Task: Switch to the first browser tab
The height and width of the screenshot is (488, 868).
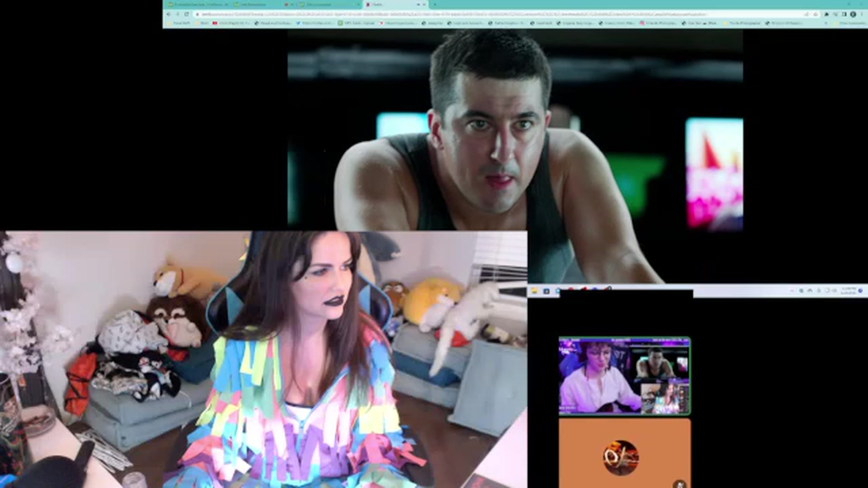Action: coord(198,5)
